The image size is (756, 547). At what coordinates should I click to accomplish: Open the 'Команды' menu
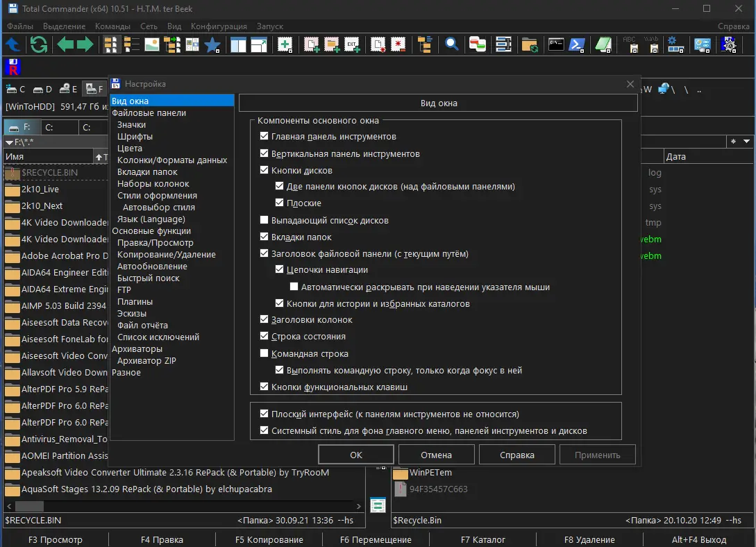pos(112,26)
